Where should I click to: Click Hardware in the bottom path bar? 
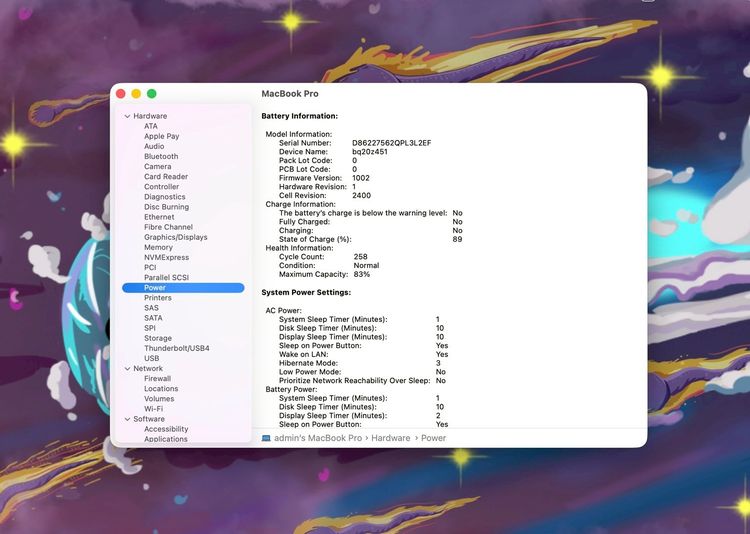tap(391, 438)
